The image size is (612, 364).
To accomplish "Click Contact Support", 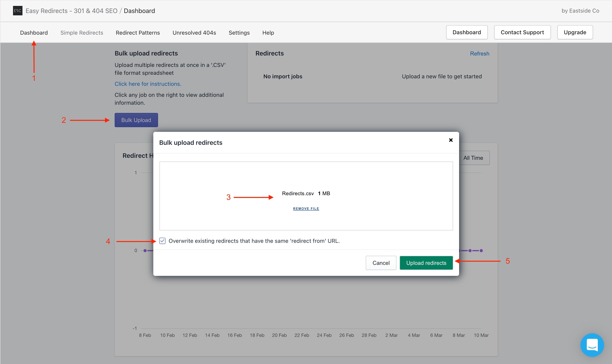I will 522,32.
